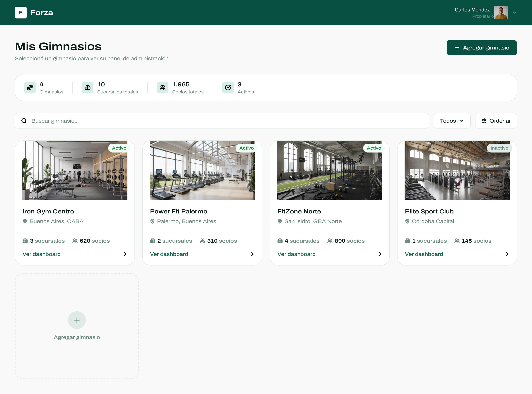Click the Forza F logo icon
Viewport: 532px width, 394px height.
[21, 12]
